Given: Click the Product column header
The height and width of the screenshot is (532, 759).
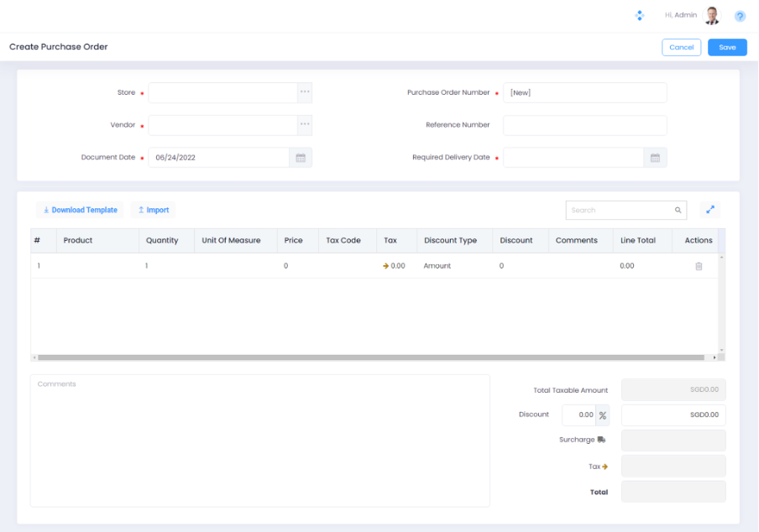Looking at the screenshot, I should click(x=78, y=240).
